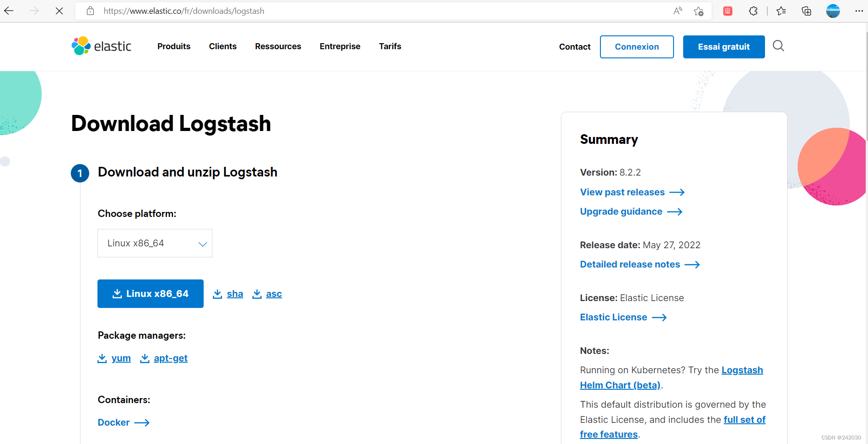
Task: Click arrow next to Upgrade guidance
Action: (675, 211)
